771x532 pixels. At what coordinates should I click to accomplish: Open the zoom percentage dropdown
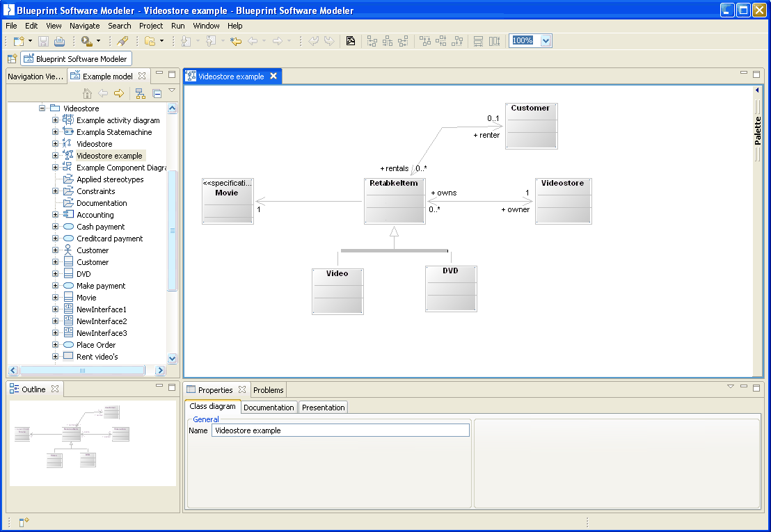point(546,41)
